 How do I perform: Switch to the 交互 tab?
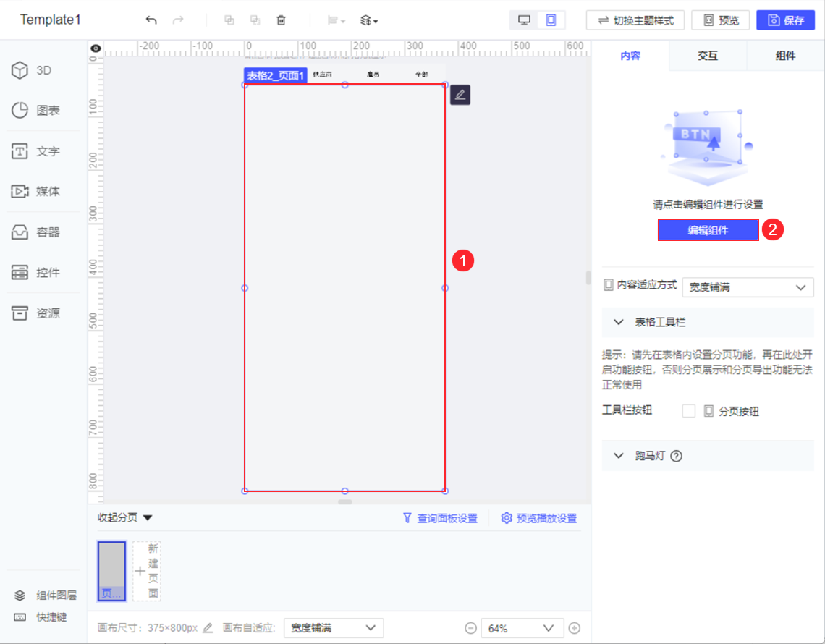point(708,55)
